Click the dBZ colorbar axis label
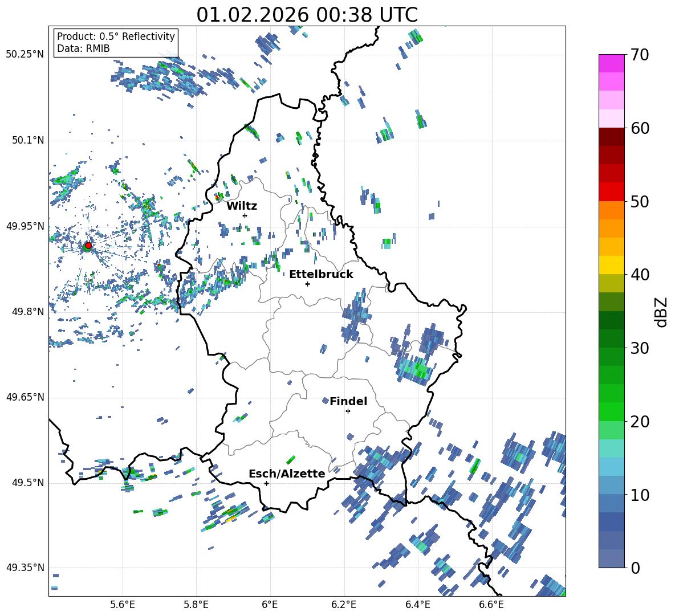 [x=662, y=312]
